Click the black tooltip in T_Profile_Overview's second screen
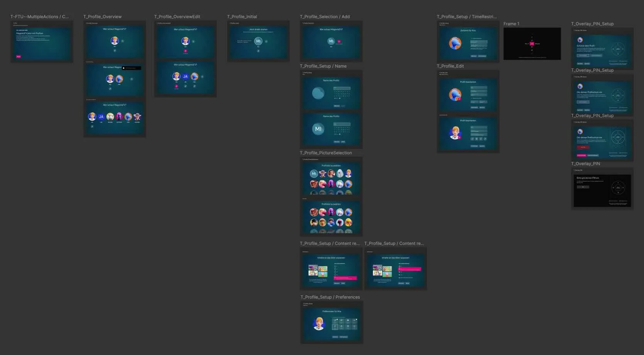This screenshot has height=355, width=644. tap(131, 68)
